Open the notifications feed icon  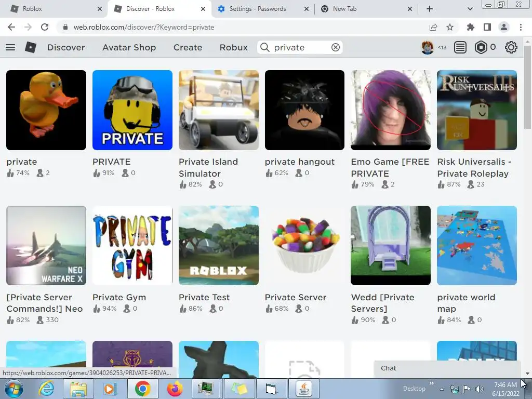tap(460, 47)
